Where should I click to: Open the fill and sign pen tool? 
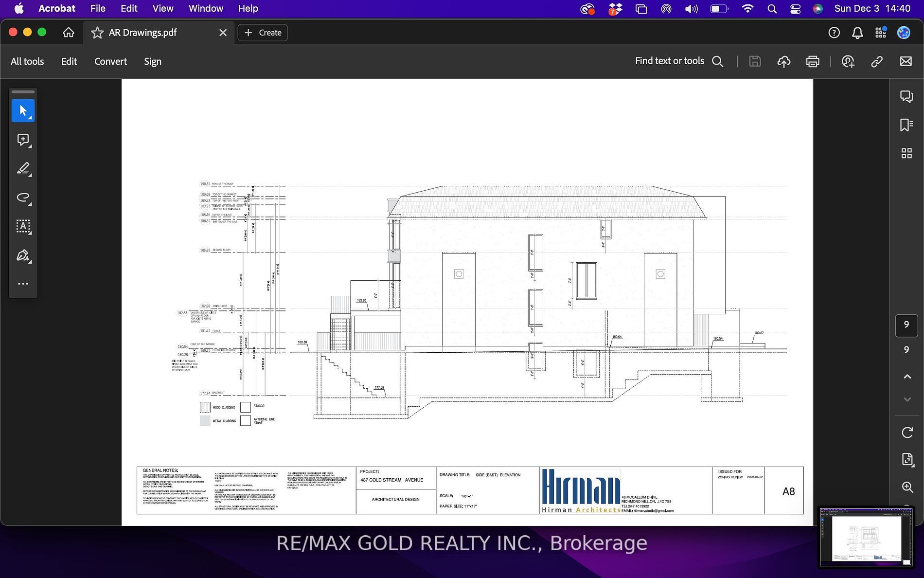click(23, 255)
